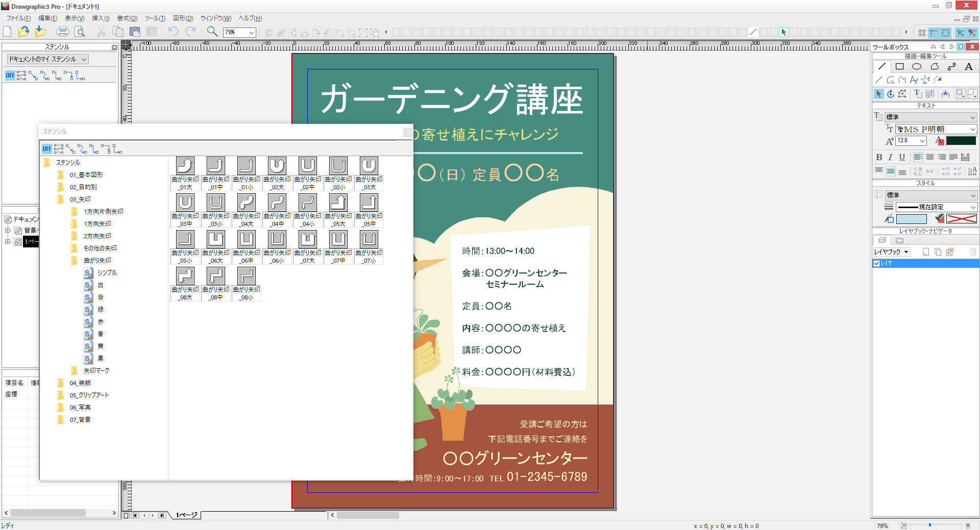The height and width of the screenshot is (530, 980).
Task: Click the rotate tool in toolbox
Action: point(891,94)
